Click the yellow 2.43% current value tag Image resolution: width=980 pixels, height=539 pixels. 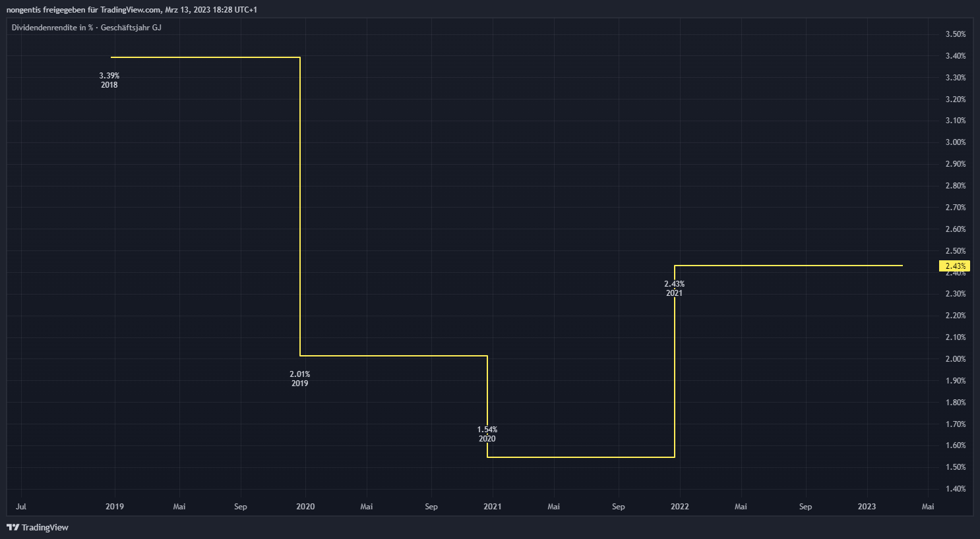pos(955,266)
